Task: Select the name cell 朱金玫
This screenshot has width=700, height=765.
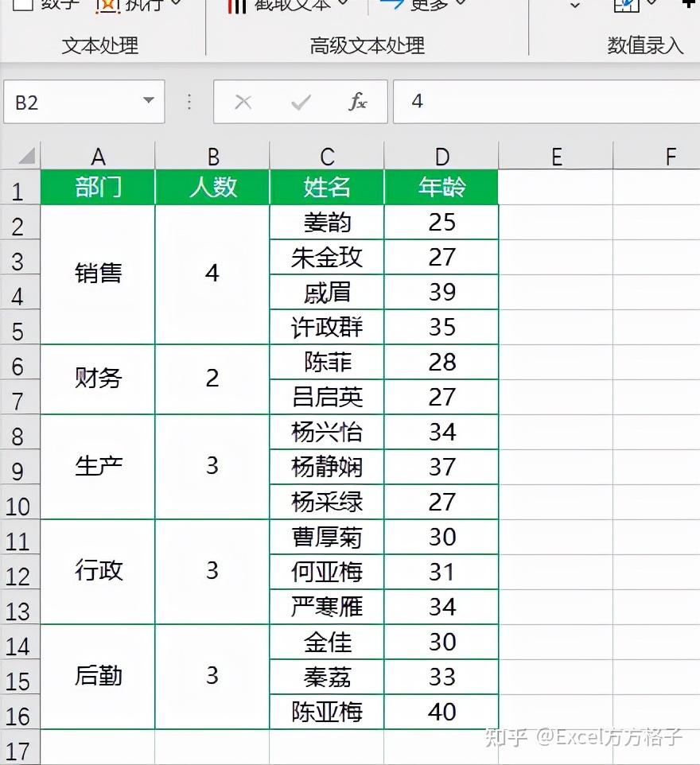Action: [327, 257]
